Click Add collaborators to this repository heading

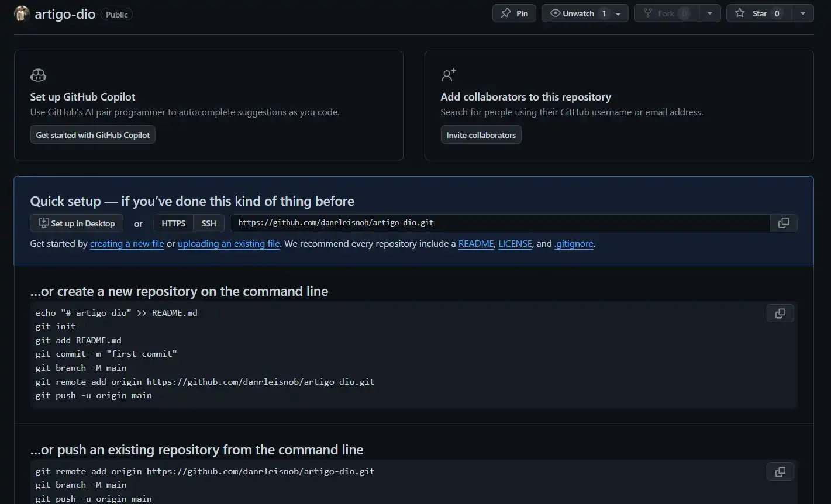526,97
